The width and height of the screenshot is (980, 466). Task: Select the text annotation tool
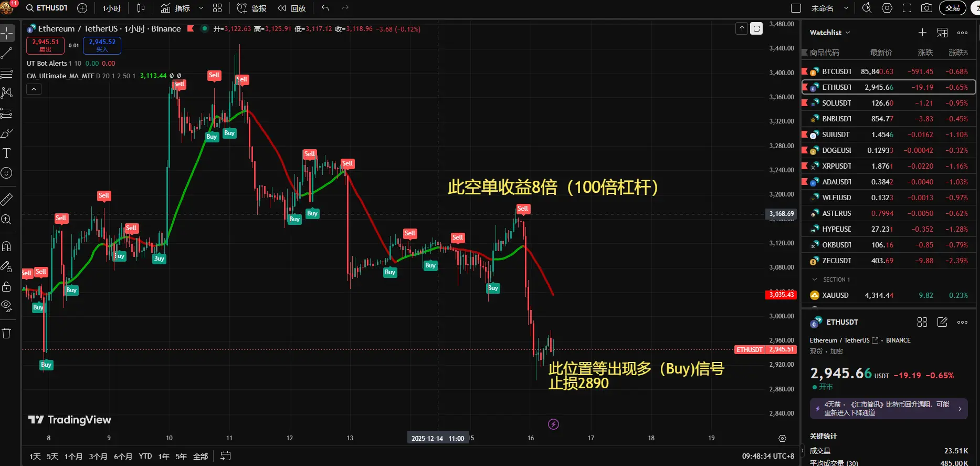click(x=7, y=153)
